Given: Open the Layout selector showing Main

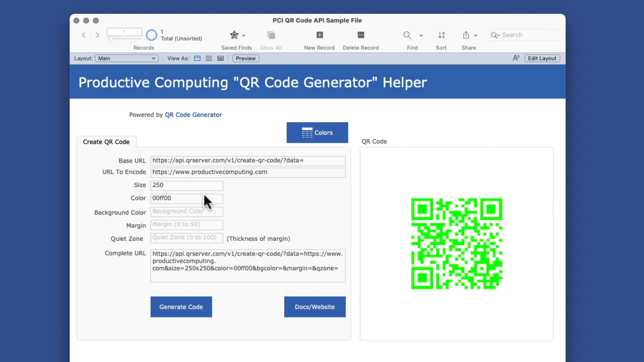Looking at the screenshot, I should 126,58.
